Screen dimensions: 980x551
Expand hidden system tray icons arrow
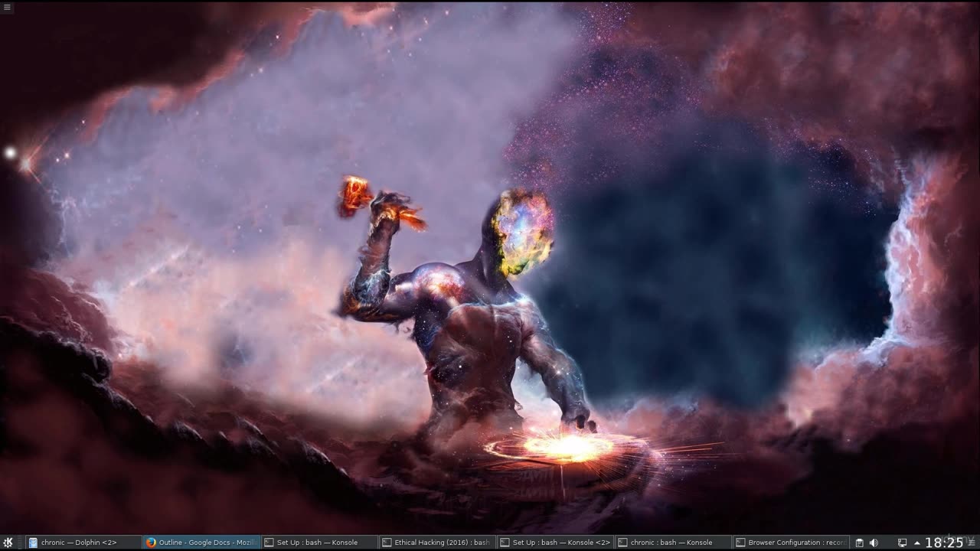[x=917, y=543]
